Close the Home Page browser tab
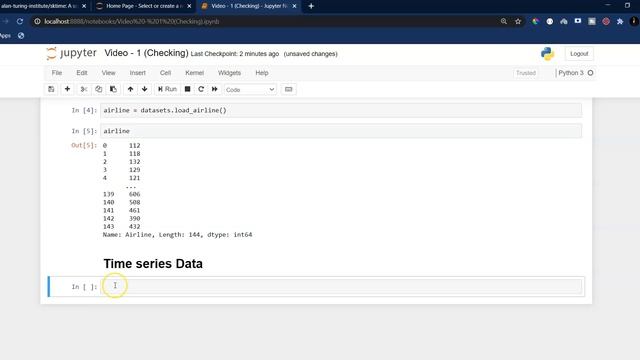 [x=189, y=6]
